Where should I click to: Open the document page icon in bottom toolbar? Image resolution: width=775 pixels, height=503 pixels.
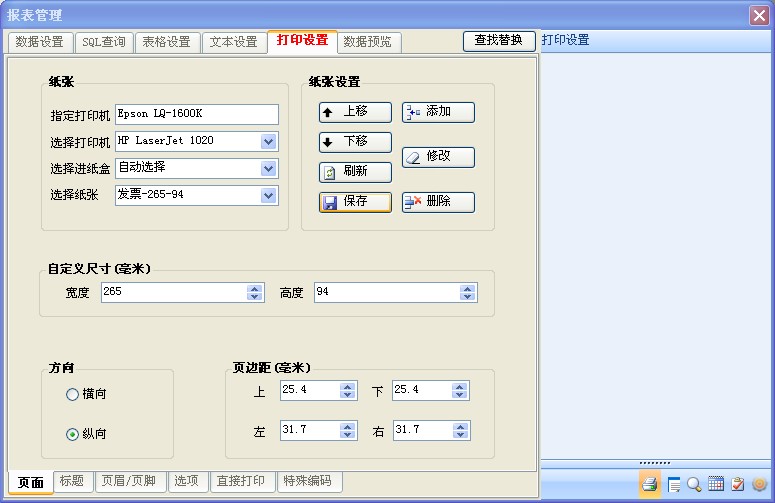coord(674,485)
